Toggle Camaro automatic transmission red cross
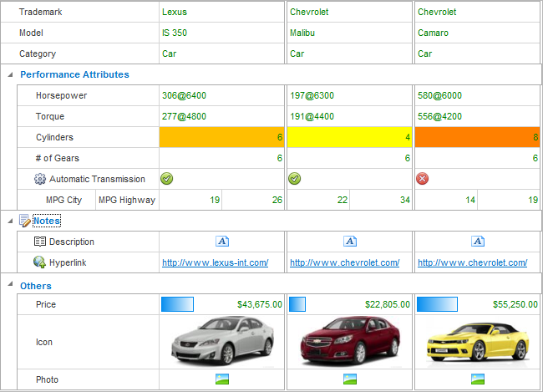 click(x=422, y=179)
